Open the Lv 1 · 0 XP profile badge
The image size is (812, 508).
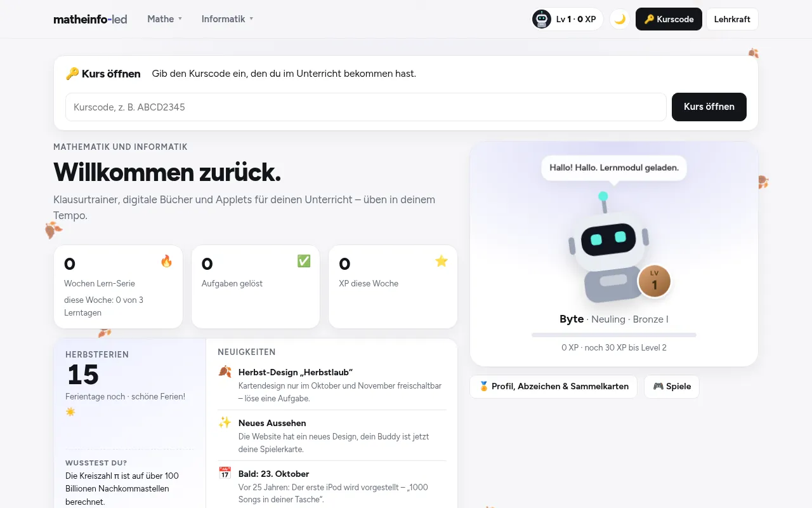point(567,19)
